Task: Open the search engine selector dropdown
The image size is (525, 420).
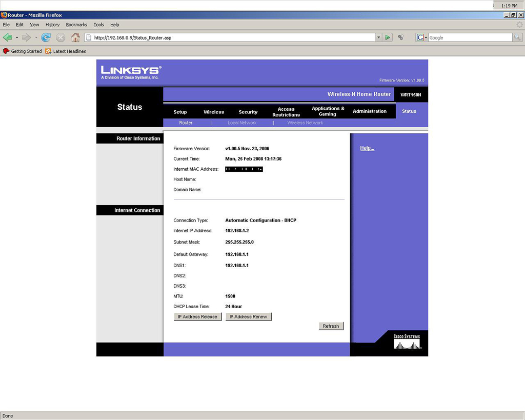Action: [422, 37]
